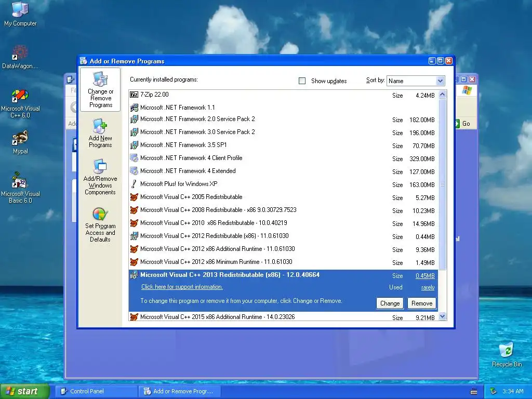Image resolution: width=532 pixels, height=399 pixels.
Task: Click the programs list scrollbar thumb
Action: pos(442,184)
